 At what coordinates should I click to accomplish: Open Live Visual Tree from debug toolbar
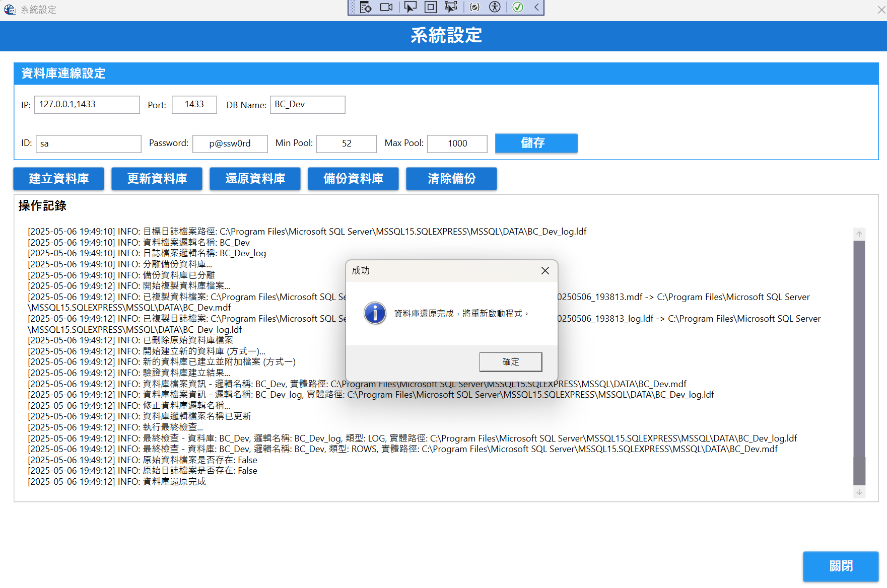366,7
